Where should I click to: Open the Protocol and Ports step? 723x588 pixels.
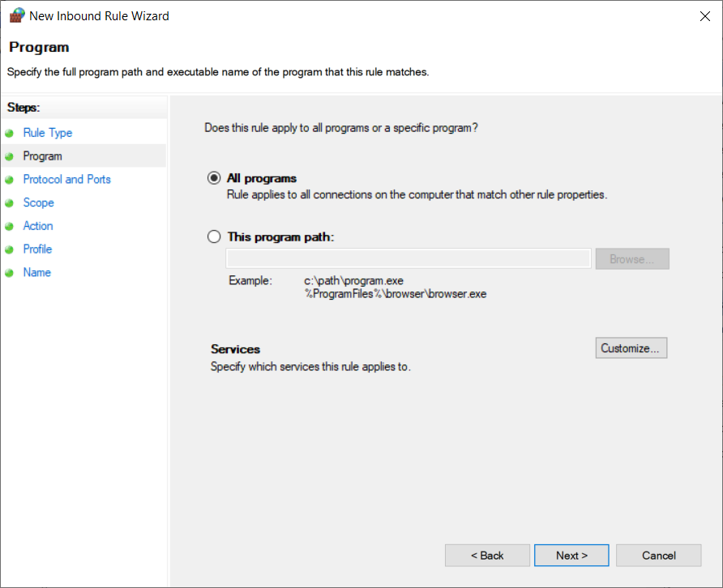[x=66, y=180]
